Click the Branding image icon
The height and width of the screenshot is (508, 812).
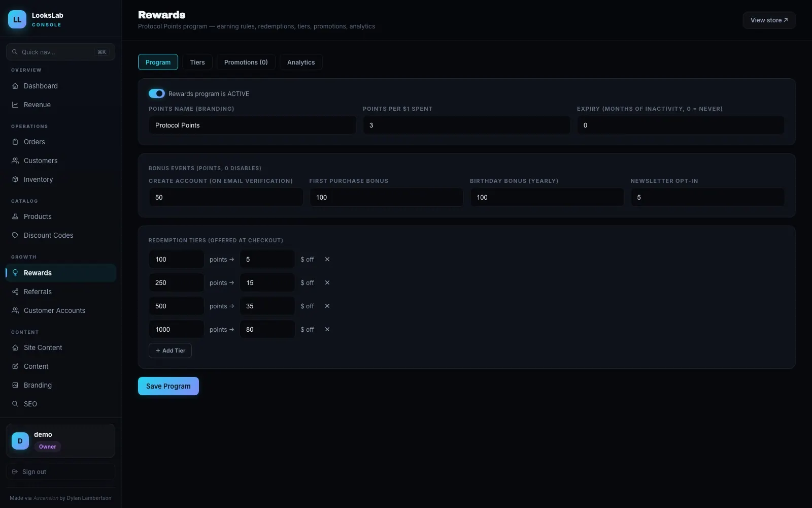(15, 385)
